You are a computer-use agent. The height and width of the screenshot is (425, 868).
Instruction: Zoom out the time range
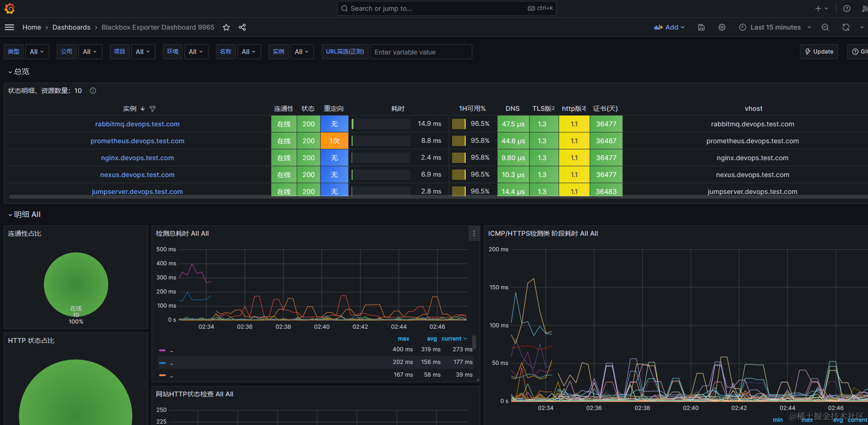[825, 27]
